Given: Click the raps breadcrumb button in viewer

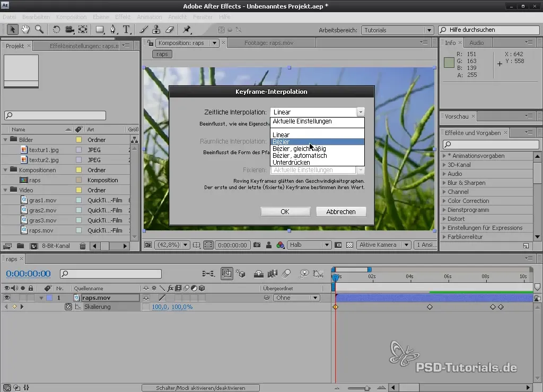Looking at the screenshot, I should pos(162,55).
